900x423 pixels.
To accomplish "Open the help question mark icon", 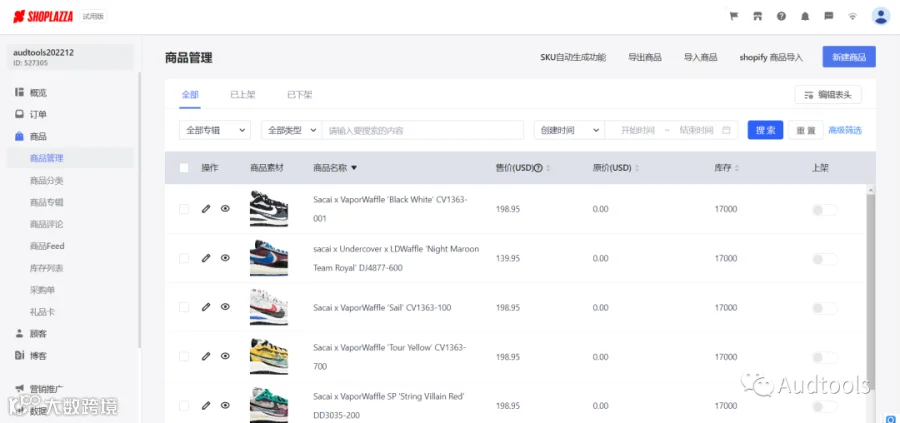I will 781,16.
